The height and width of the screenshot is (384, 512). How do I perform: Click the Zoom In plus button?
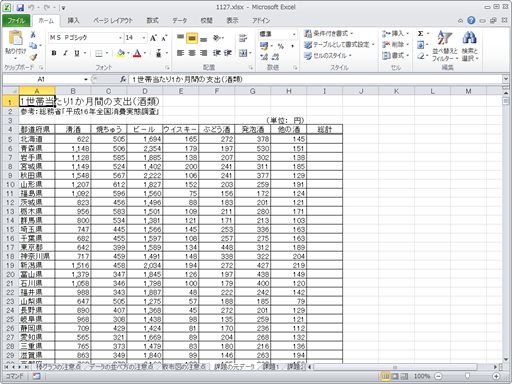(496, 376)
